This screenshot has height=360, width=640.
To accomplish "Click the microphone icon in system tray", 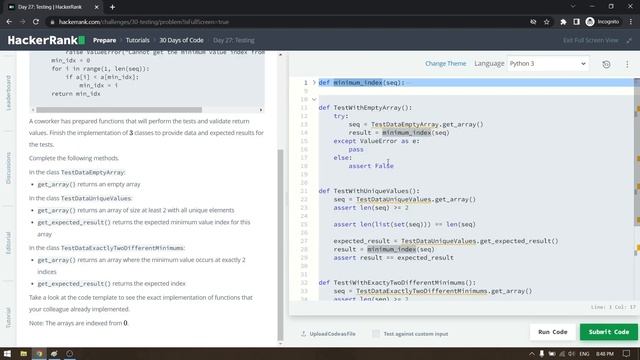I will [542, 354].
